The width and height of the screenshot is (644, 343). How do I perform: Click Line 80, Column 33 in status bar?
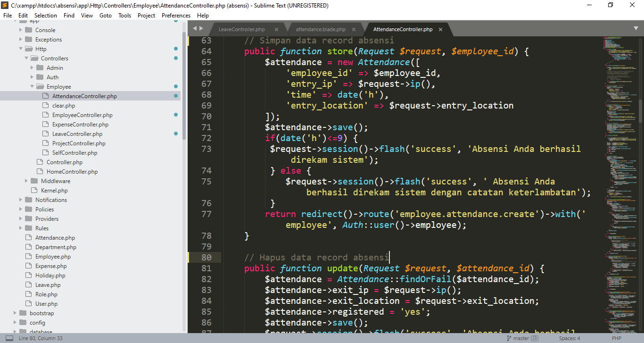(x=41, y=338)
